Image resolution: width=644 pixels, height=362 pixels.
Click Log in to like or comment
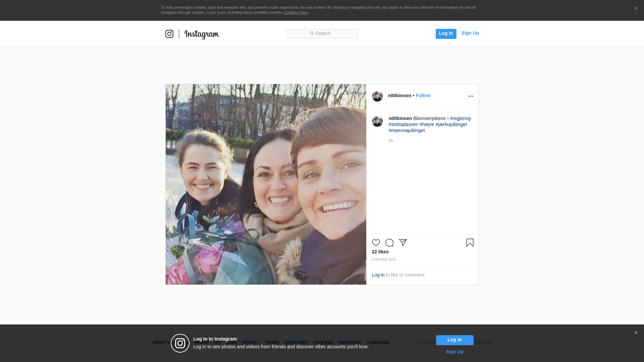click(378, 275)
